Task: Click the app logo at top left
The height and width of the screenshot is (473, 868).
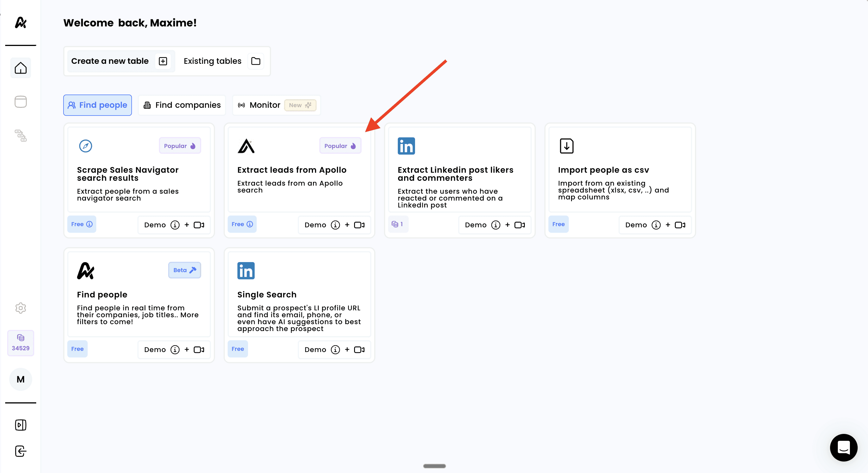Action: 21,23
